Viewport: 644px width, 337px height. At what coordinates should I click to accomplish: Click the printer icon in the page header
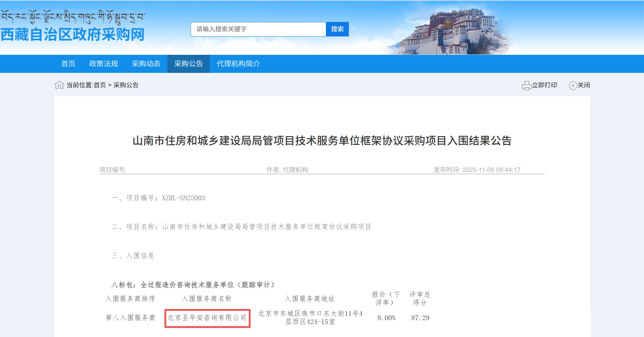pos(526,86)
